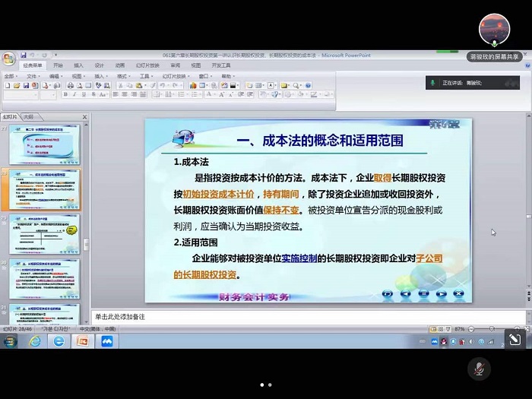Switch to the 大纲 pane tab

pos(27,117)
